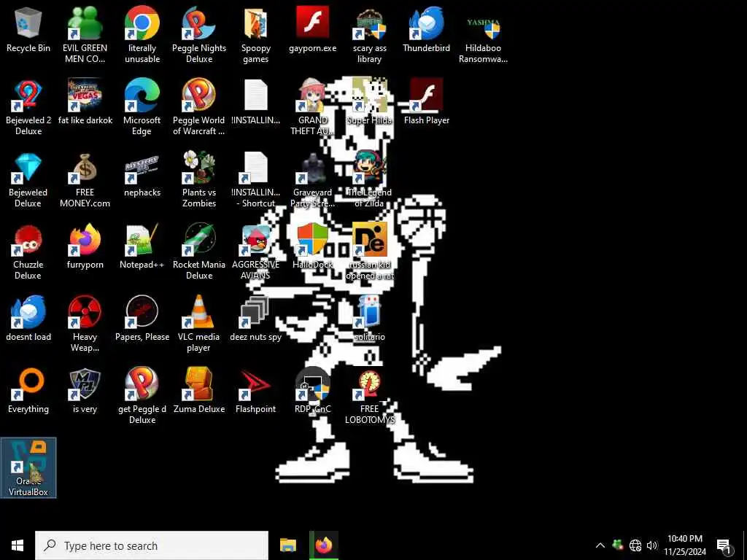Open the taskbar clock showing 10:40 PM
Image resolution: width=747 pixels, height=560 pixels.
point(684,545)
